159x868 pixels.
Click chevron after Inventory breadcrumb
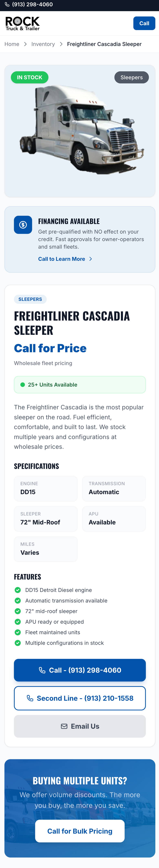[61, 44]
